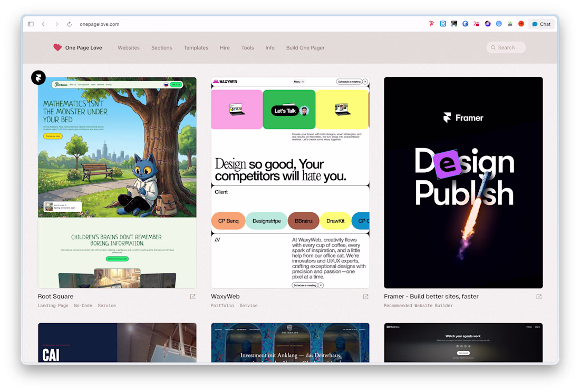Open the Deiterhaus investment website thumbnail
Screen dimensions: 580x392
click(291, 342)
